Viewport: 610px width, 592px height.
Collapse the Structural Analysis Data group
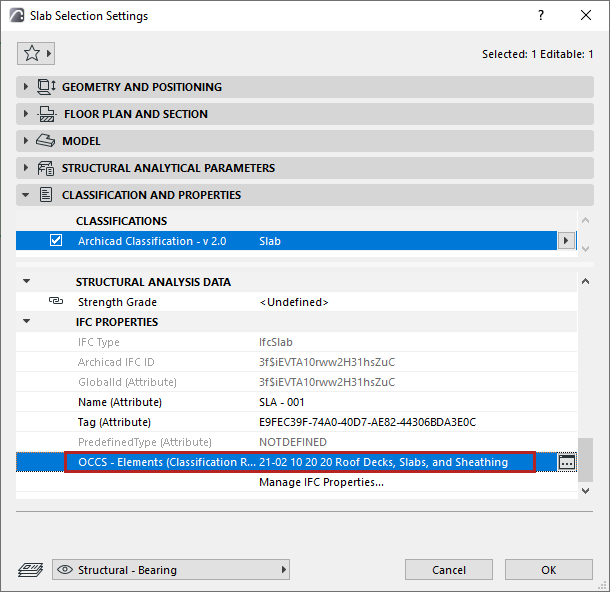[x=26, y=281]
